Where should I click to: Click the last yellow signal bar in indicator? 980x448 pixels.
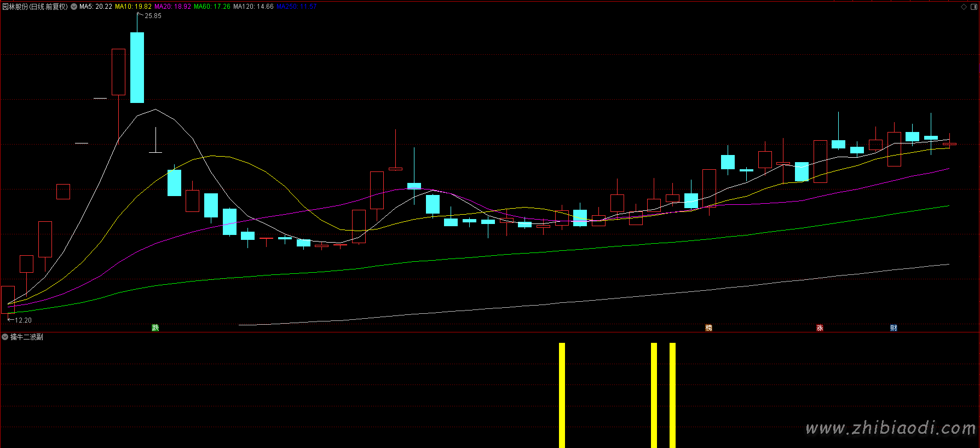tap(672, 394)
